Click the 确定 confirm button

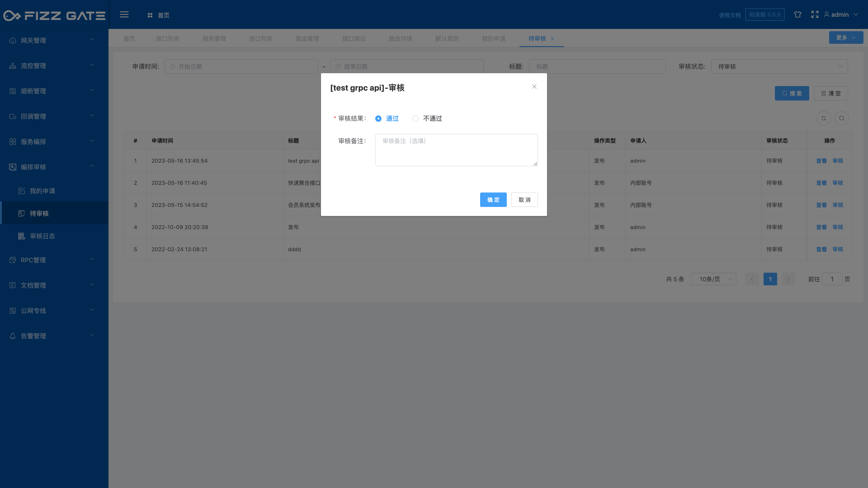pyautogui.click(x=493, y=200)
